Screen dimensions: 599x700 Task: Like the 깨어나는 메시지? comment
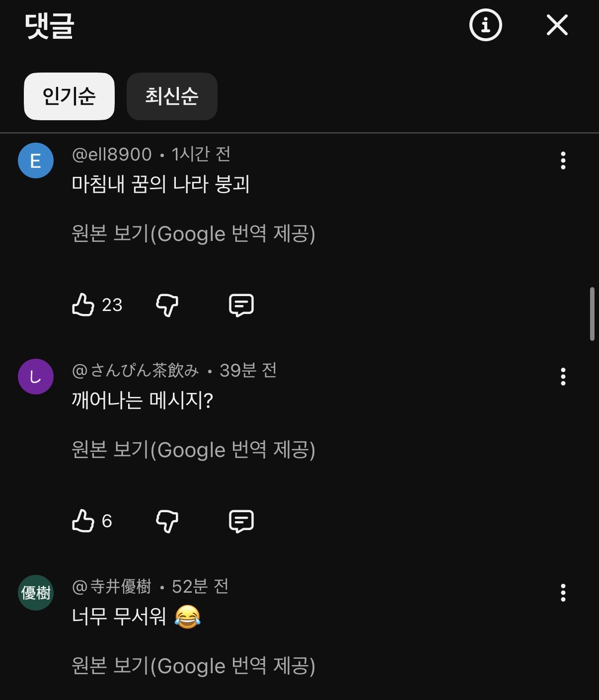click(x=83, y=521)
